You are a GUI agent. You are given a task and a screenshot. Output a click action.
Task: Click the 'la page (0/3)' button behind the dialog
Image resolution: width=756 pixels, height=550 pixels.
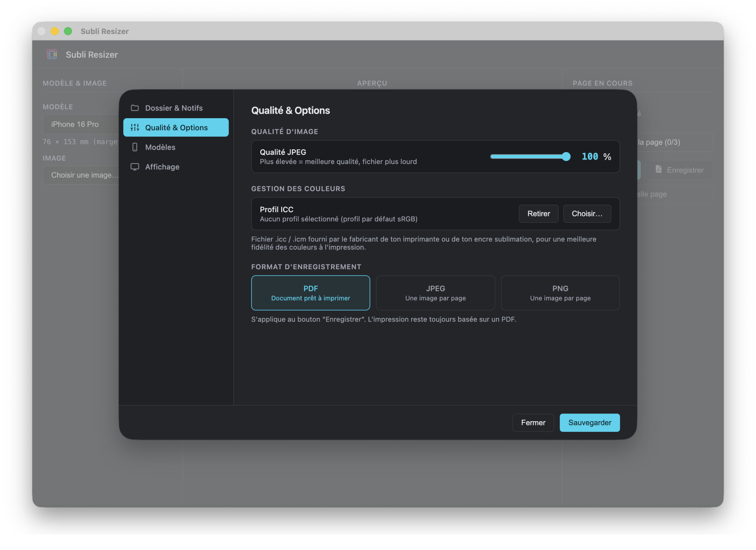pos(675,142)
